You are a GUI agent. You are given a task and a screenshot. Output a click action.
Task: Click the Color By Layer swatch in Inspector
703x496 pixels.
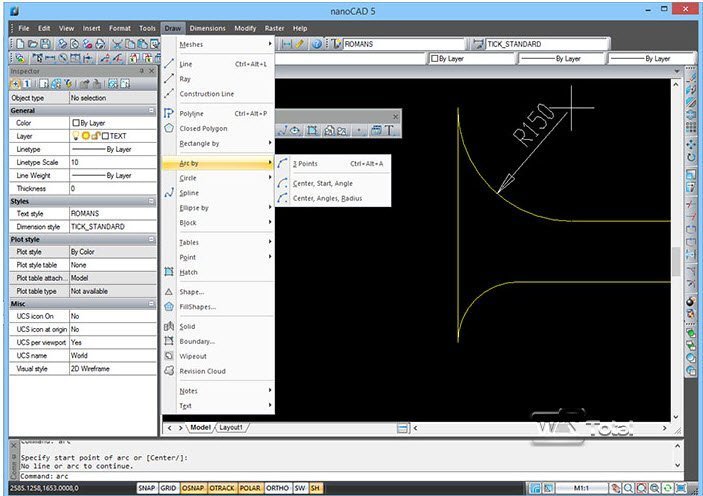(x=76, y=123)
